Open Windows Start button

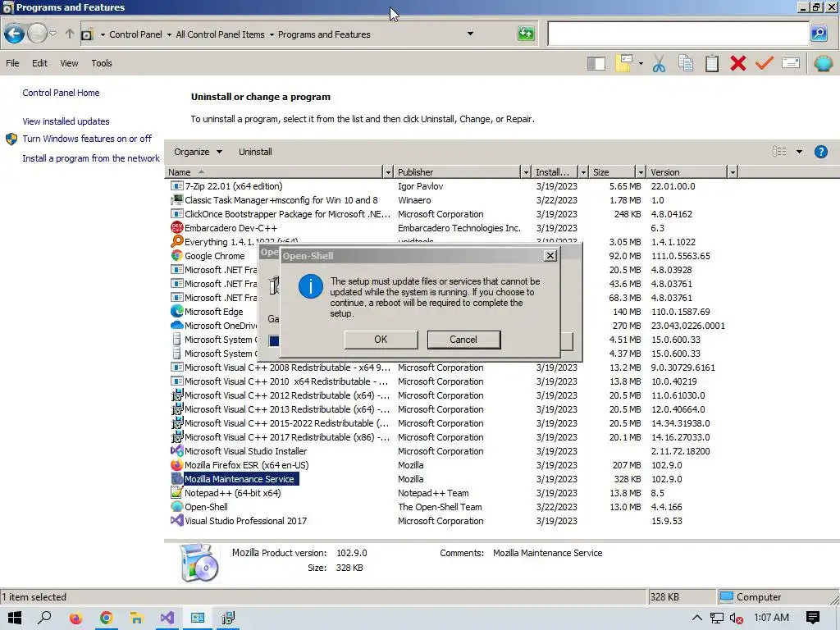pos(15,618)
